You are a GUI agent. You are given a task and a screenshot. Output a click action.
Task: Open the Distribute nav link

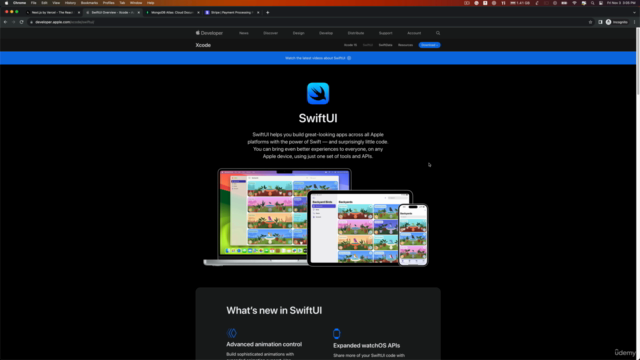356,33
